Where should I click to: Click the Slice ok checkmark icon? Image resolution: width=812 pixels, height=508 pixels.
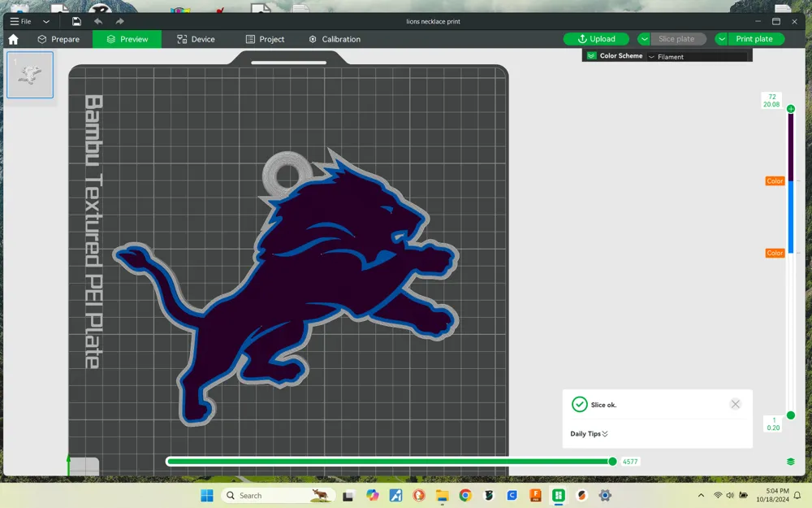(x=580, y=404)
